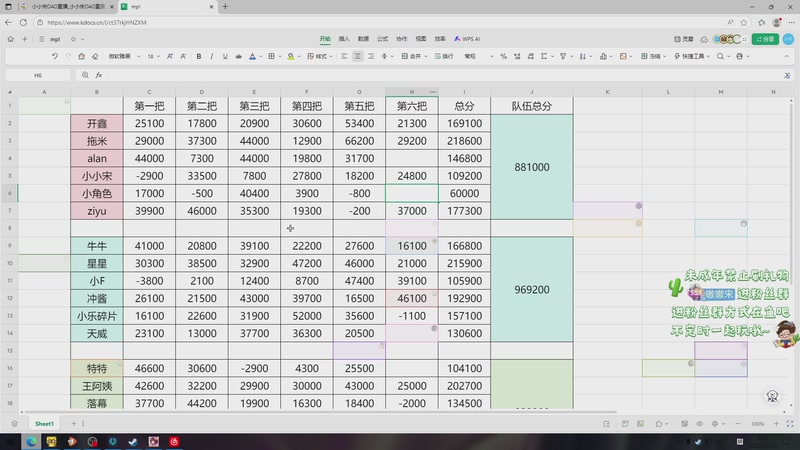800x450 pixels.
Task: Switch to the 公式 tab
Action: [383, 39]
